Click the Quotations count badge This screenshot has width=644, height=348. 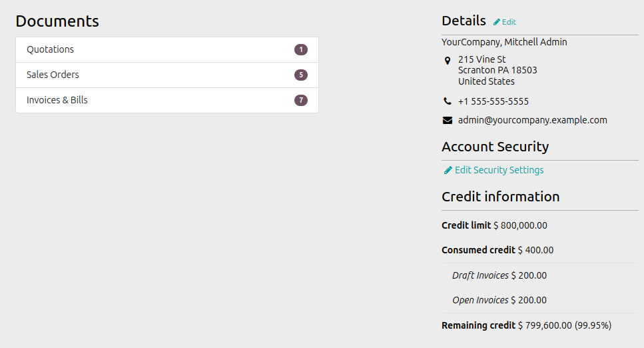click(300, 50)
